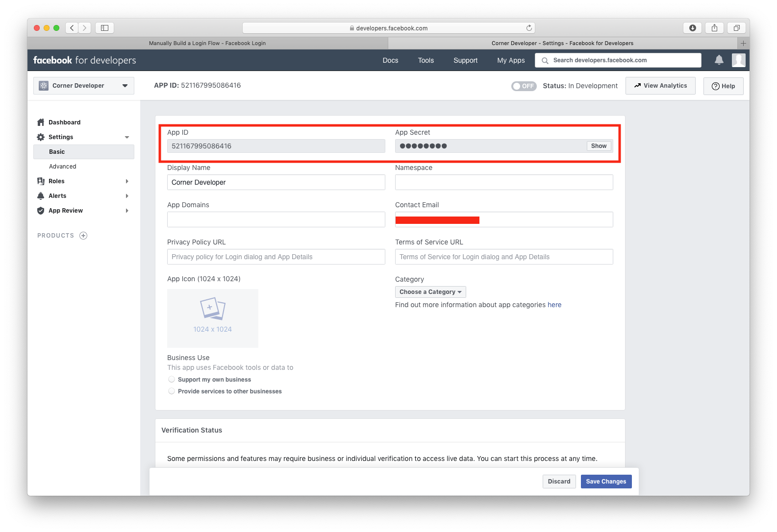
Task: Click the Settings gear icon in sidebar
Action: tap(41, 137)
